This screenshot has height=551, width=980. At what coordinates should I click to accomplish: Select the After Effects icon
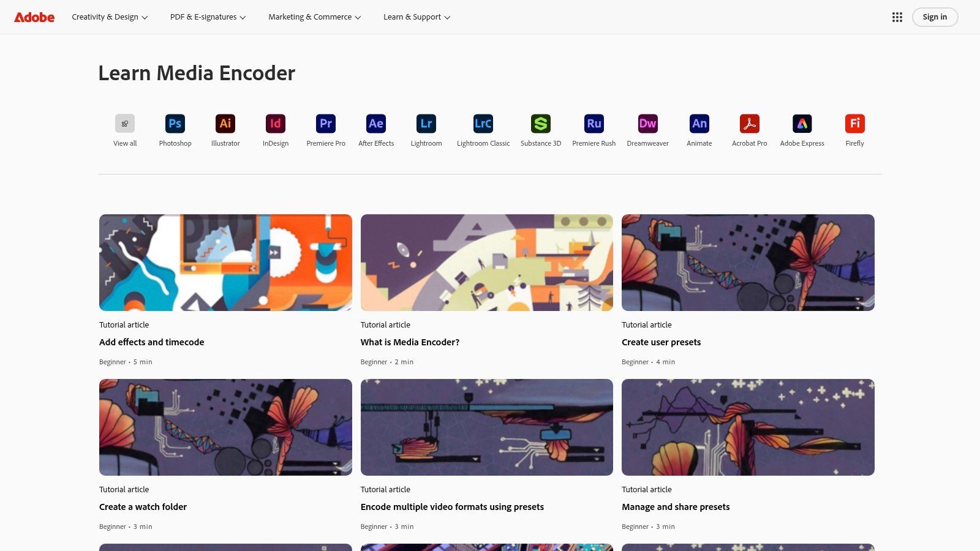375,124
